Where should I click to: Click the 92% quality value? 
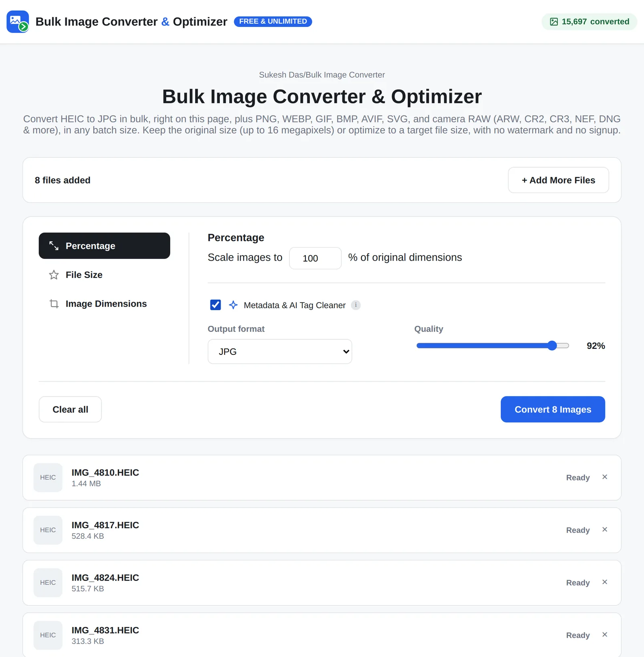(596, 346)
